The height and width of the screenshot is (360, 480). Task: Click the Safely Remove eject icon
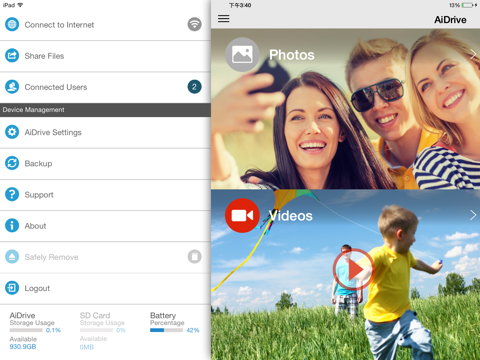point(12,257)
